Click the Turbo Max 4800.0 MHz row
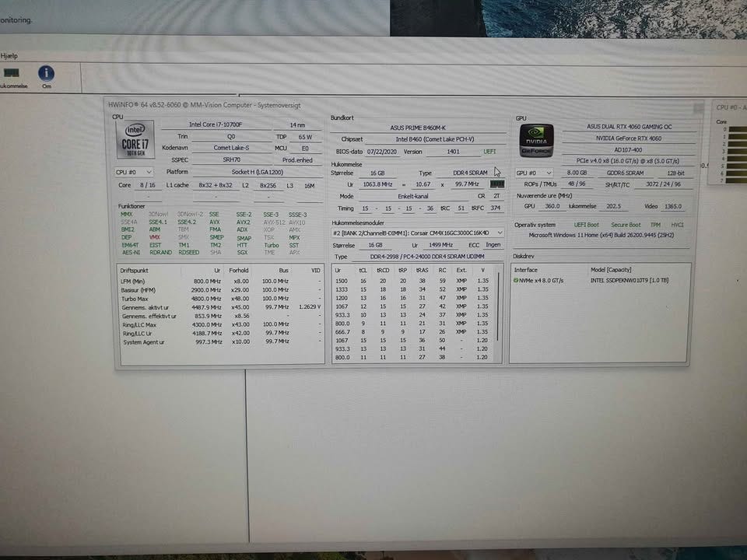The image size is (747, 560). [x=222, y=299]
